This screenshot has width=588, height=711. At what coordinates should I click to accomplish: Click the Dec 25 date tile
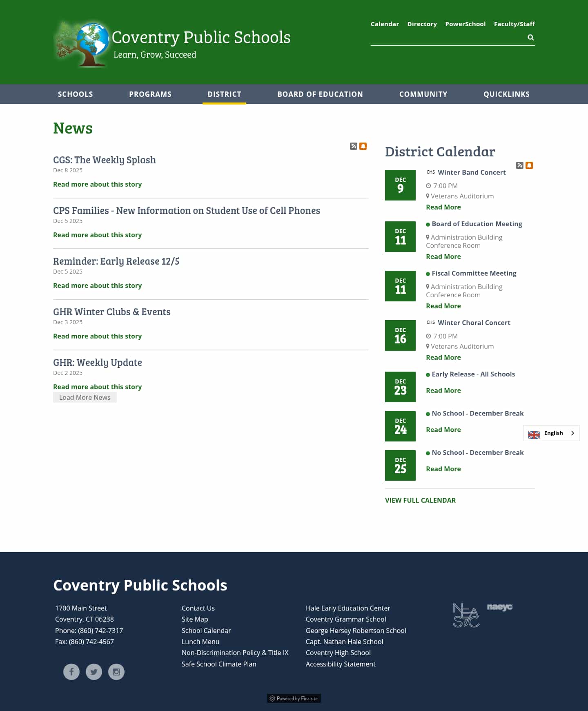pos(400,465)
